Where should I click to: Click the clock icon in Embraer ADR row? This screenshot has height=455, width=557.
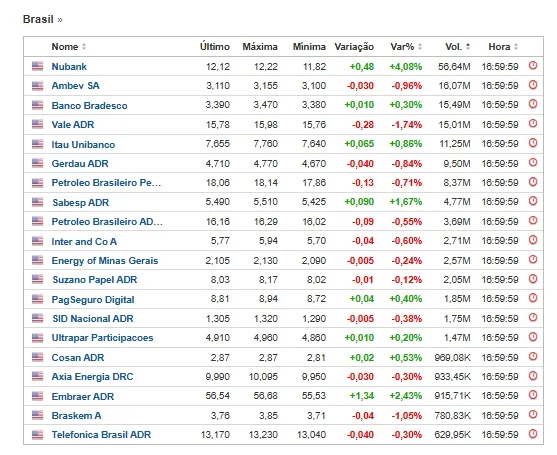click(x=533, y=395)
